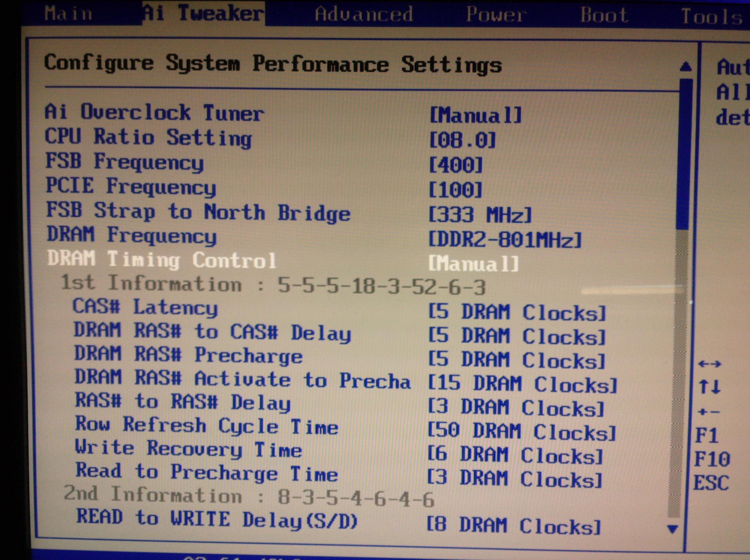
Task: Edit the PCIE Frequency 100 field
Action: pyautogui.click(x=455, y=190)
